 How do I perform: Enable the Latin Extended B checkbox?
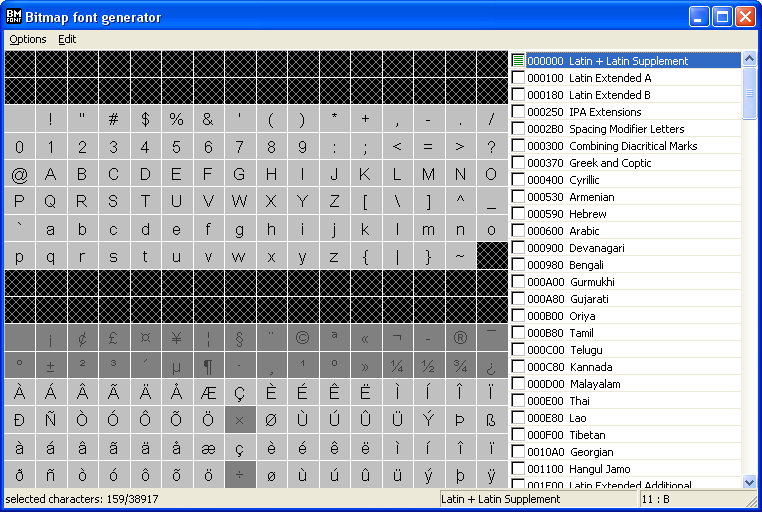[x=518, y=95]
